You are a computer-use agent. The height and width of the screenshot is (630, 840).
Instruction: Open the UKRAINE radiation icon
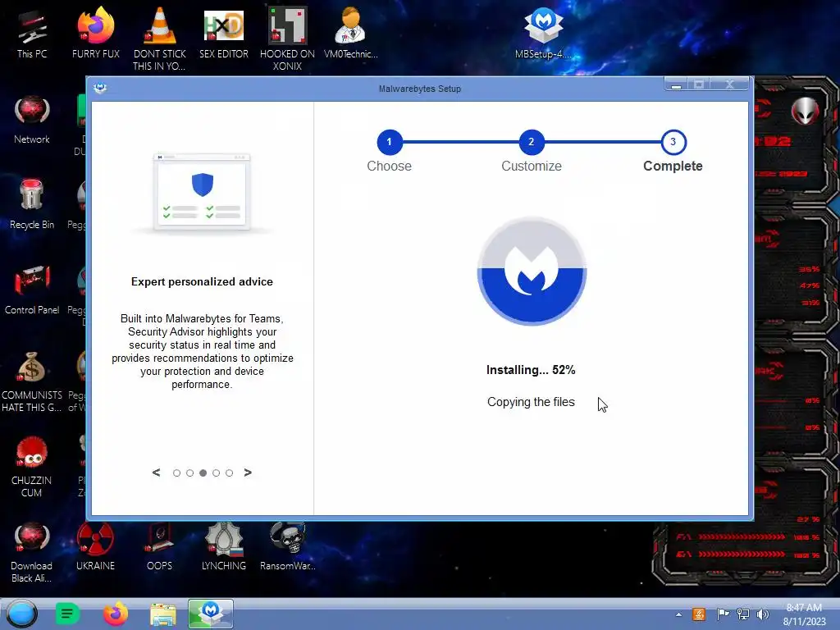(x=95, y=546)
